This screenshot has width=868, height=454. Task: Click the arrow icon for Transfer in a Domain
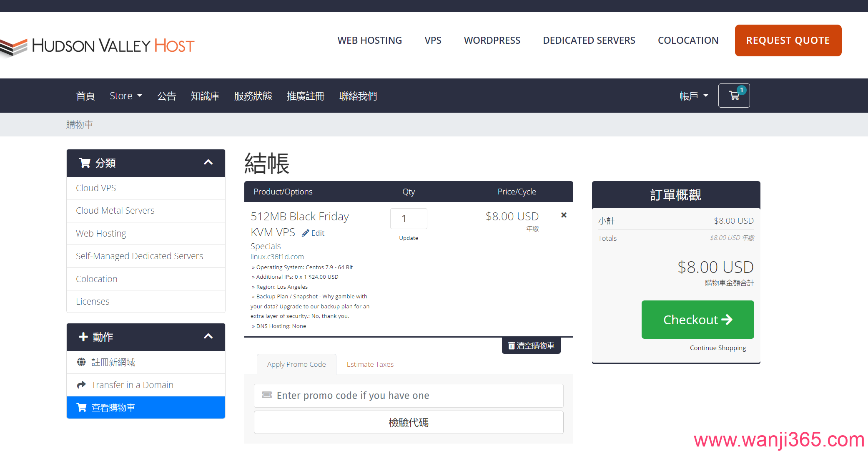pyautogui.click(x=81, y=385)
